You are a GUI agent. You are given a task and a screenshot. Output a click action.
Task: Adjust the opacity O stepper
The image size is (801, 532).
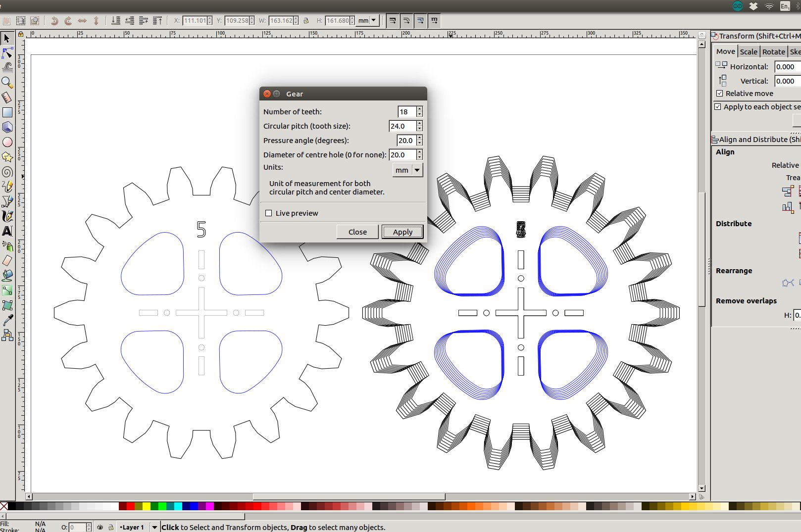[x=89, y=528]
